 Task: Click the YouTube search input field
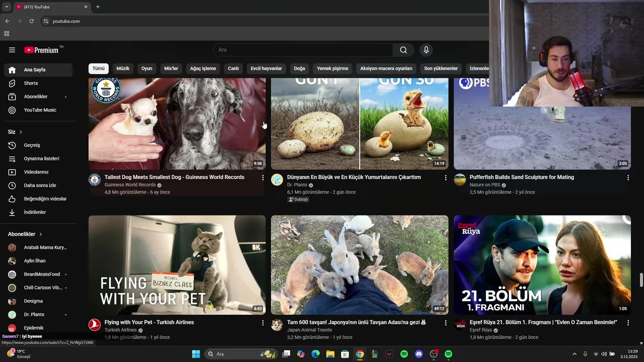303,50
